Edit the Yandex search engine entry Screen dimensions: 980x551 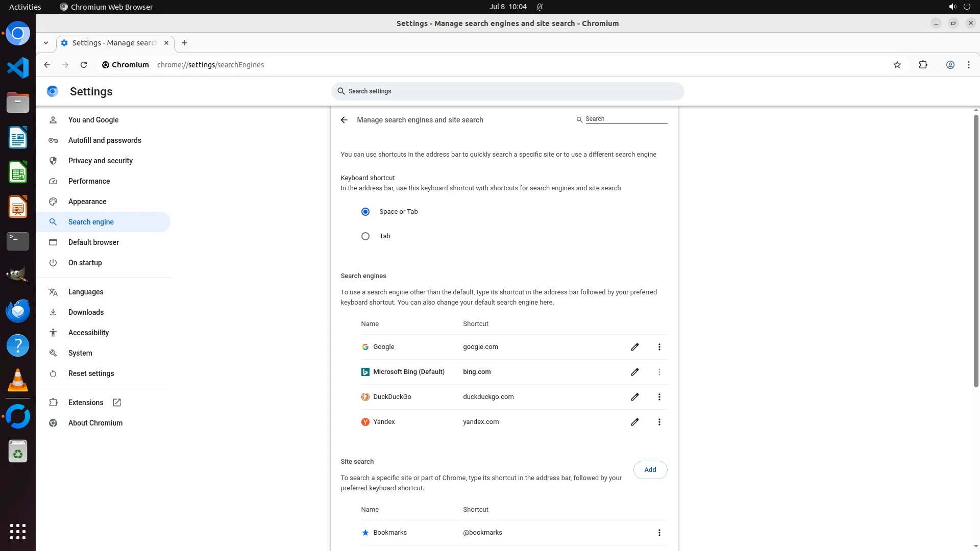(634, 422)
